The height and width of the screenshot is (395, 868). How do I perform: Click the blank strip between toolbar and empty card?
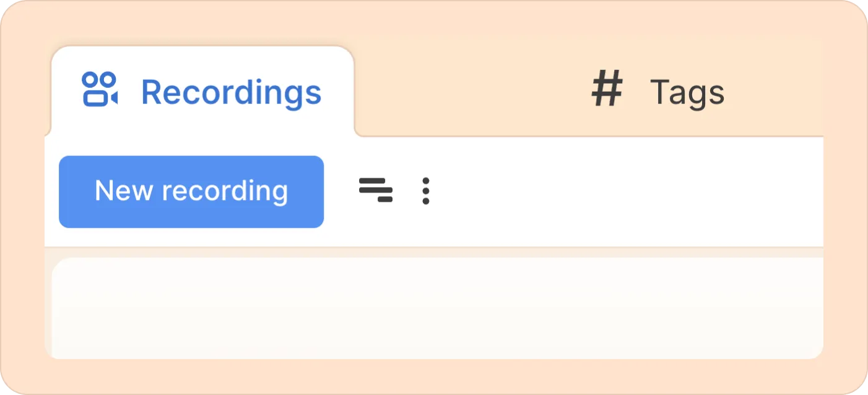click(x=434, y=253)
